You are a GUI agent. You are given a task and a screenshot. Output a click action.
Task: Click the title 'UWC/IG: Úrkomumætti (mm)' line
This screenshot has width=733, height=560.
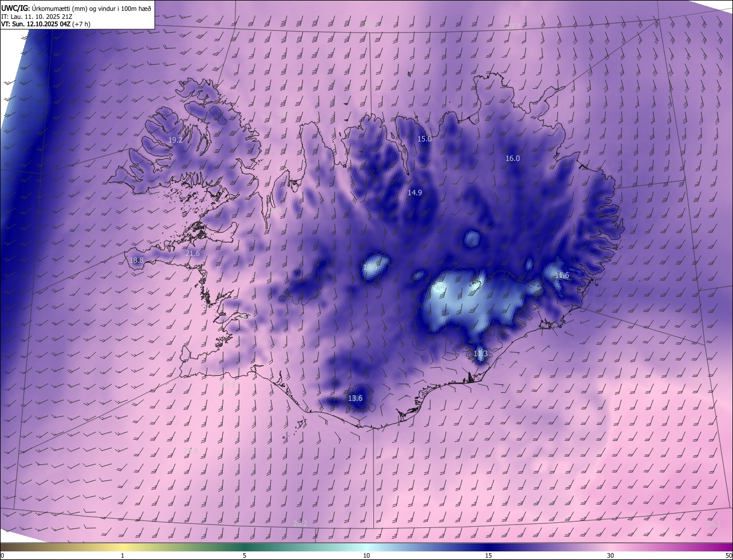click(76, 7)
